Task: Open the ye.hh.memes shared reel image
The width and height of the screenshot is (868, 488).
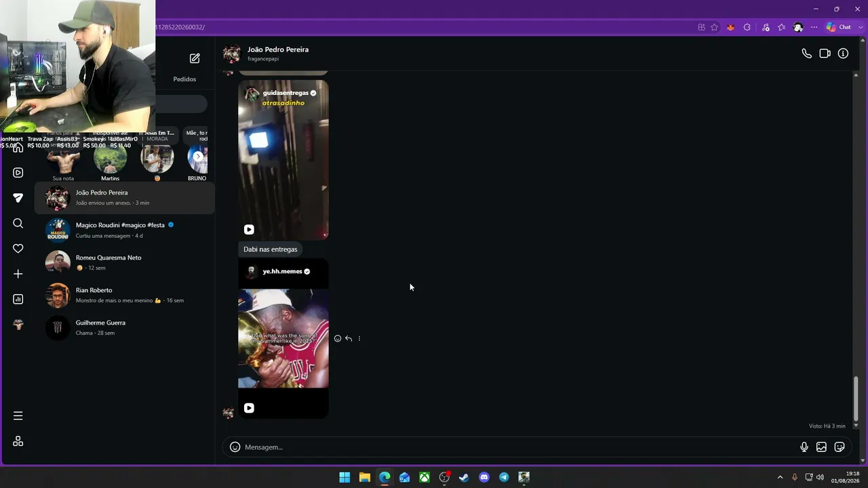Action: point(283,338)
